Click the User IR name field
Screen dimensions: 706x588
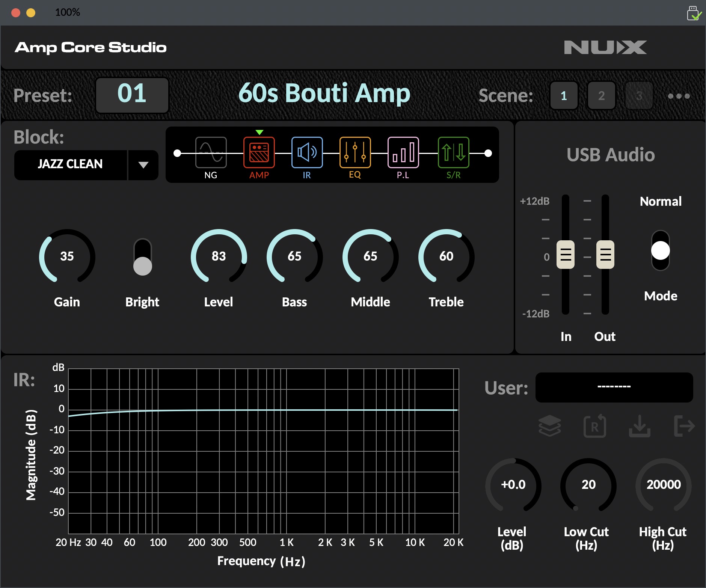point(614,387)
